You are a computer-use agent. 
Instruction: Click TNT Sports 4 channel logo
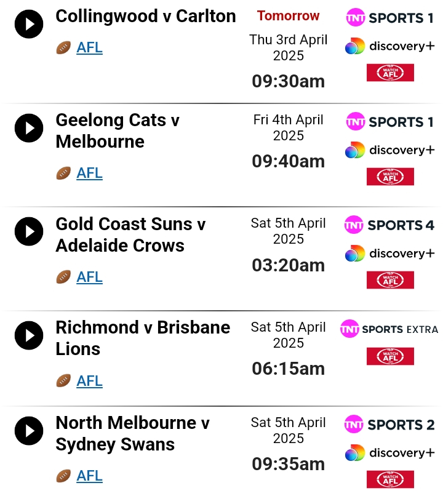click(x=389, y=225)
